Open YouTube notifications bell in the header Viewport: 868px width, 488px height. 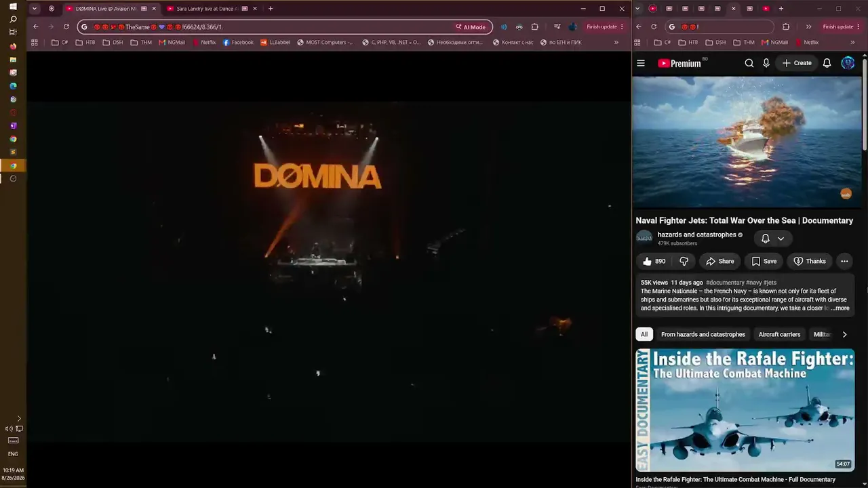tap(827, 63)
